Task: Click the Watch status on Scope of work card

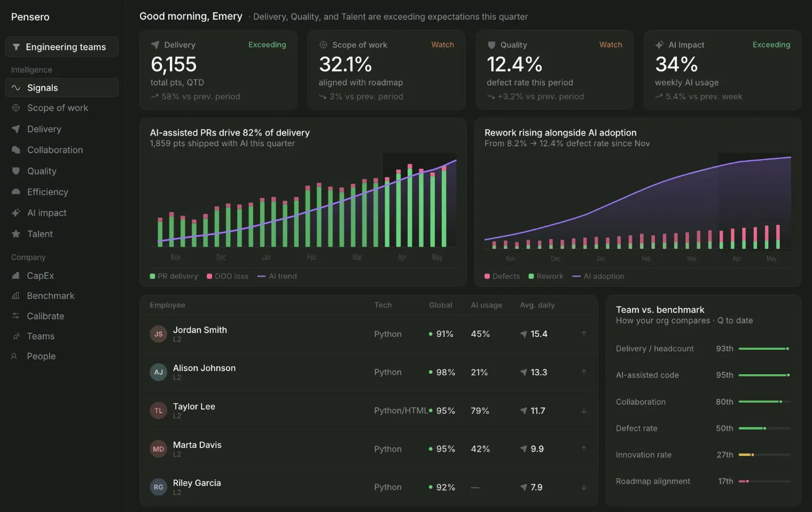Action: 442,45
